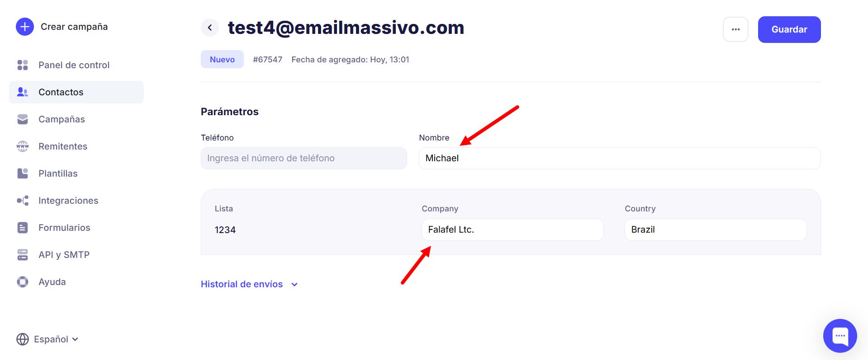Focus the Teléfono phone number field
The width and height of the screenshot is (868, 360).
click(x=304, y=158)
